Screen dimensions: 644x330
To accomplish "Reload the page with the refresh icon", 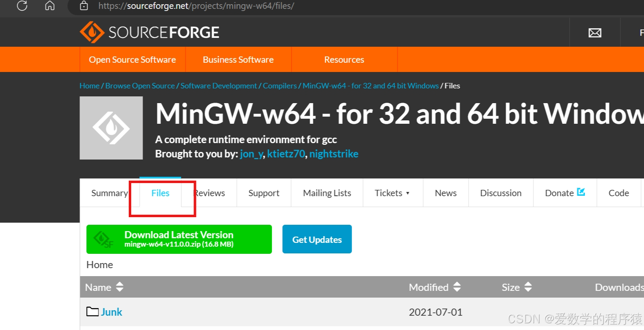I will [x=22, y=5].
